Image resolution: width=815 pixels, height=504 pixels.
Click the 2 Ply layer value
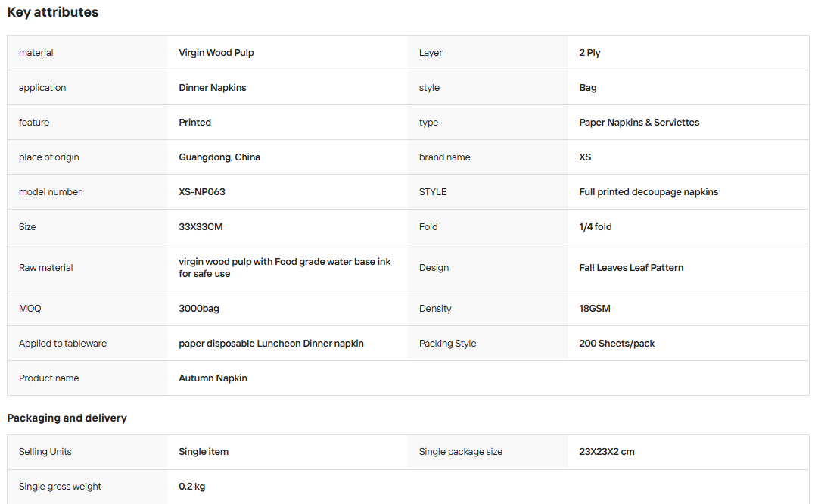coord(589,53)
